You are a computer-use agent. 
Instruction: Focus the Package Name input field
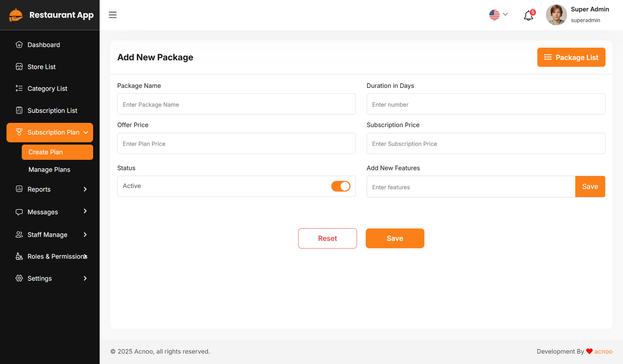pos(236,104)
